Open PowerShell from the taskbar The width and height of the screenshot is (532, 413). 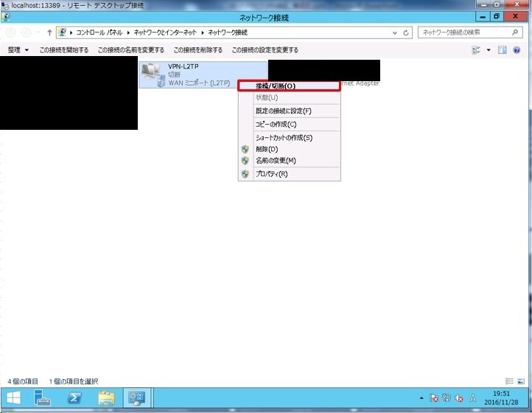(74, 399)
